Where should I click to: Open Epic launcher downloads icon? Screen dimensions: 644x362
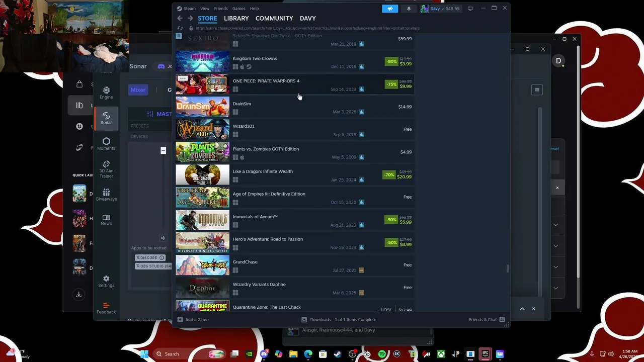78,295
